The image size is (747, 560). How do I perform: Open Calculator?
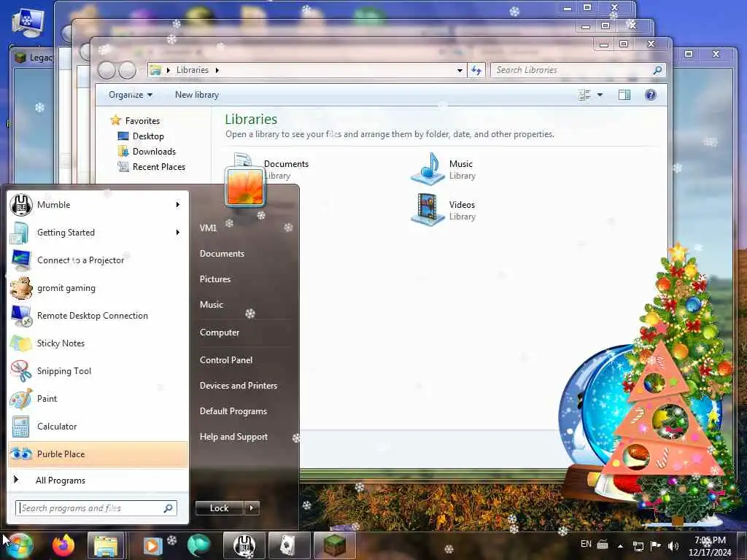[x=98, y=426]
